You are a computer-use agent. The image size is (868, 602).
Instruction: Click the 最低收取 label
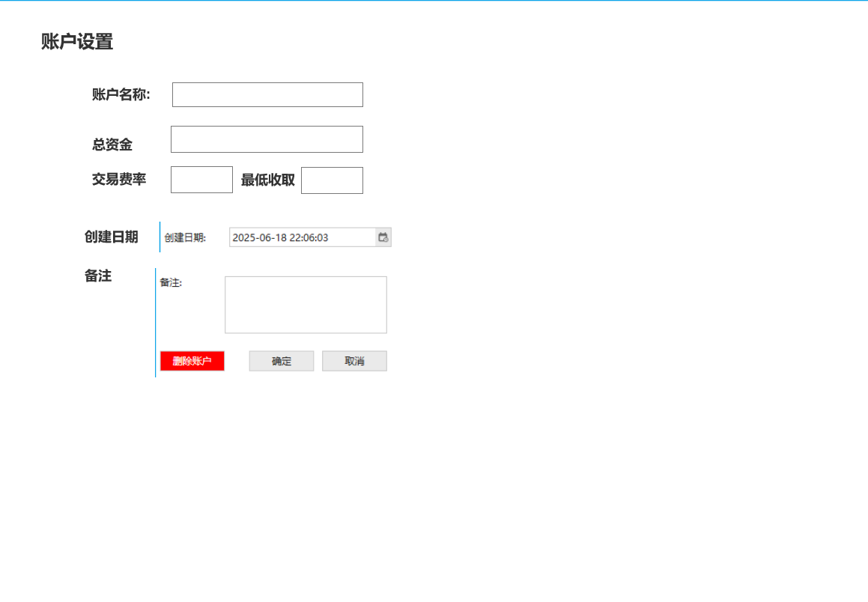[x=267, y=180]
